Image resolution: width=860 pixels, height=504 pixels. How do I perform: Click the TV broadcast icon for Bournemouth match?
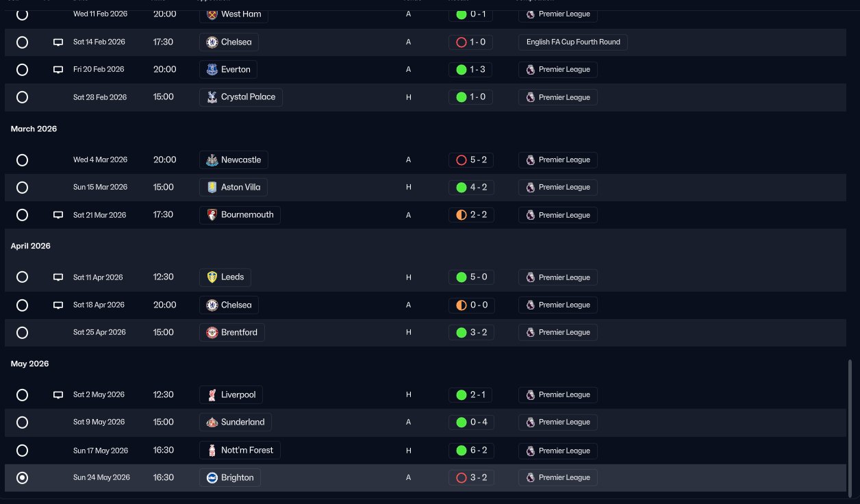58,215
